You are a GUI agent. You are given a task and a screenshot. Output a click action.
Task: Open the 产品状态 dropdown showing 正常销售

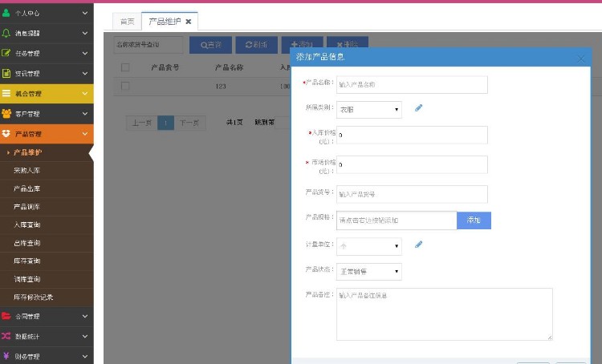coord(369,272)
